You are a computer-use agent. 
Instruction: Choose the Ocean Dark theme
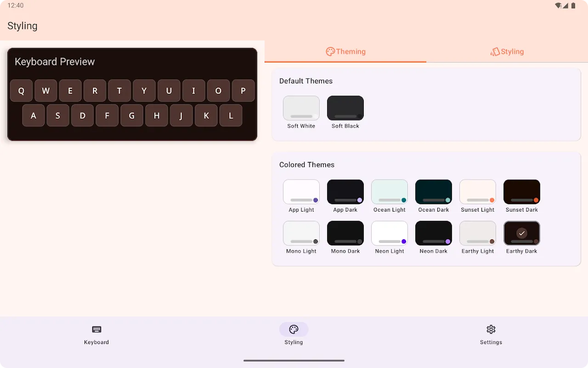tap(434, 192)
